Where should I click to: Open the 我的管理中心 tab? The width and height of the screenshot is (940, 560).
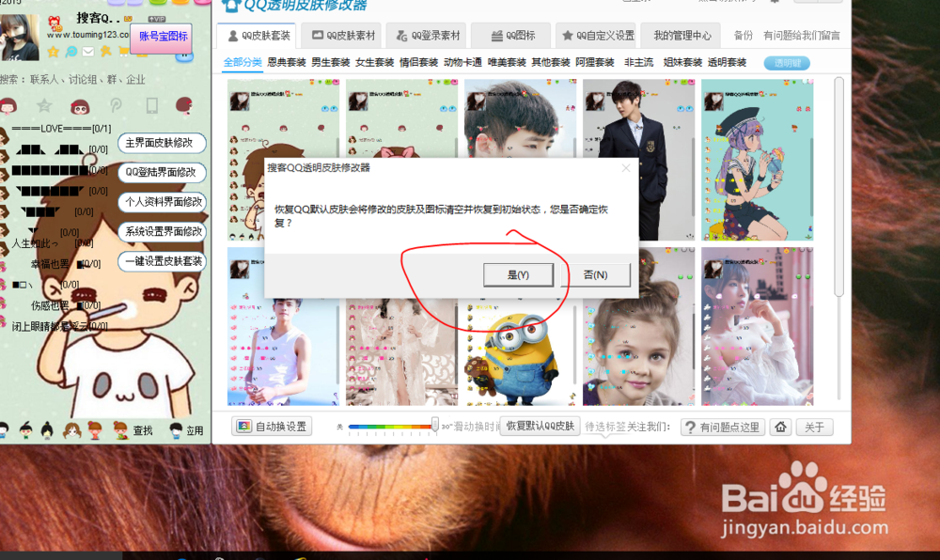682,36
